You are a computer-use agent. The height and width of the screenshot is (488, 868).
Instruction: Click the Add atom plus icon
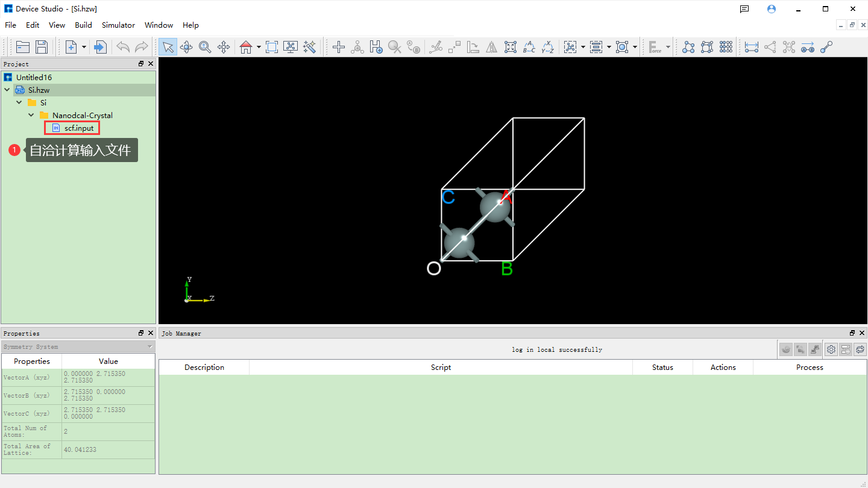[x=339, y=47]
